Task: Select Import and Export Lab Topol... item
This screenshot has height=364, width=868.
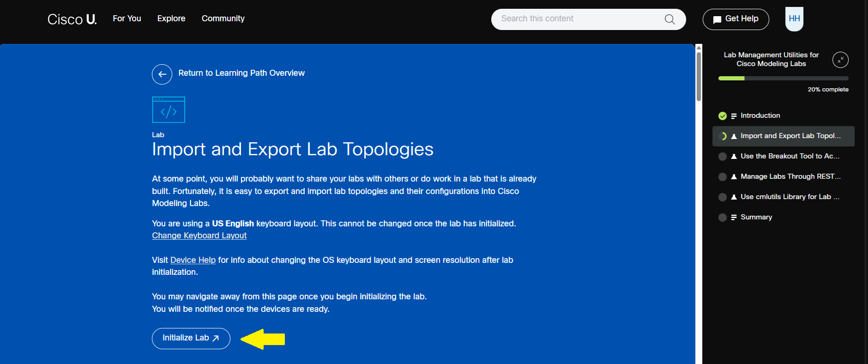Action: click(x=783, y=136)
